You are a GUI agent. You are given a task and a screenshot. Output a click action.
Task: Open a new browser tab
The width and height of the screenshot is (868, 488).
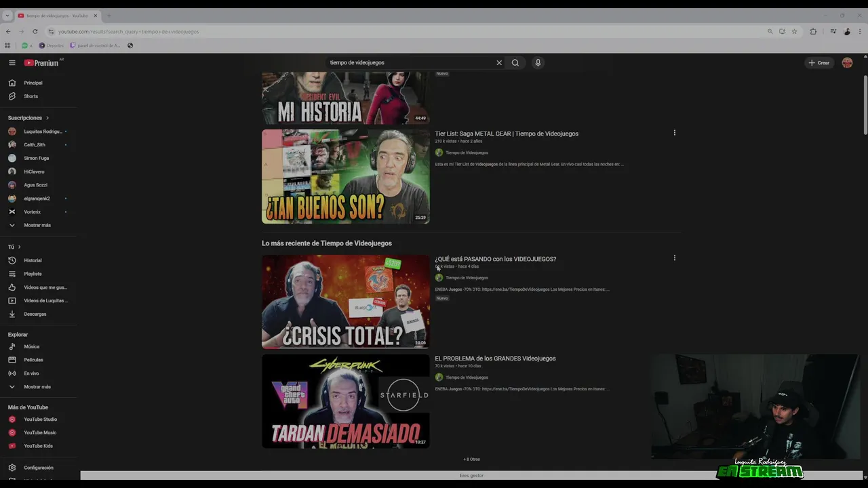pyautogui.click(x=108, y=16)
